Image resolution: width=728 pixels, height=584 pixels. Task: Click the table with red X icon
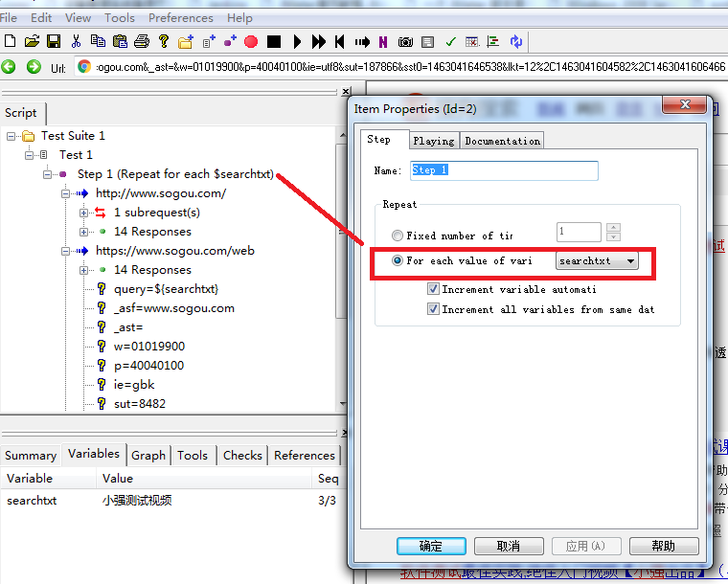click(471, 42)
